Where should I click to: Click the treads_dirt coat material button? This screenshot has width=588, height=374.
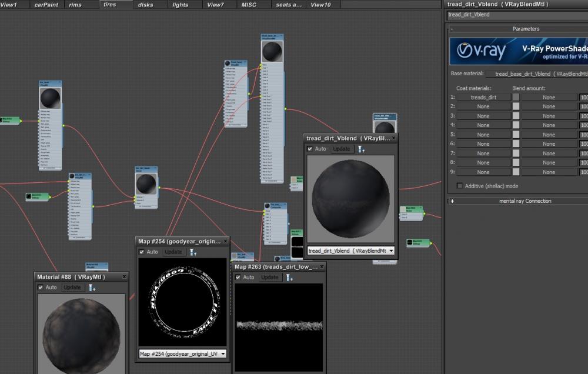(x=483, y=97)
